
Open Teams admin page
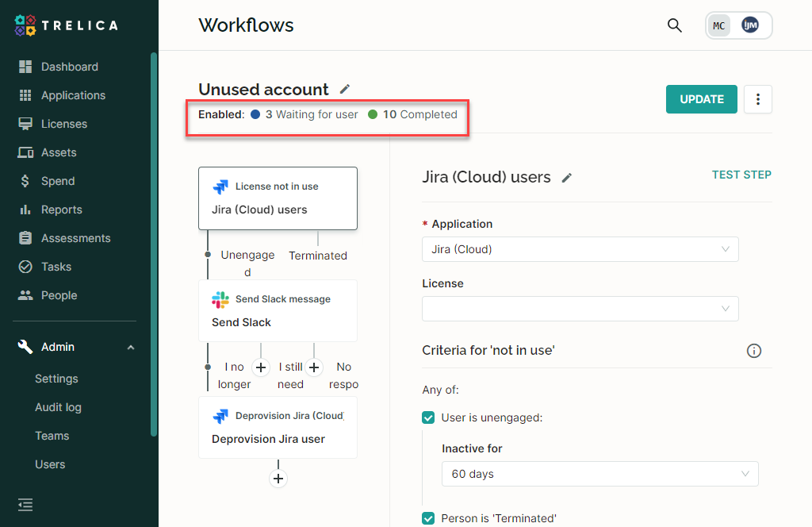coord(52,436)
